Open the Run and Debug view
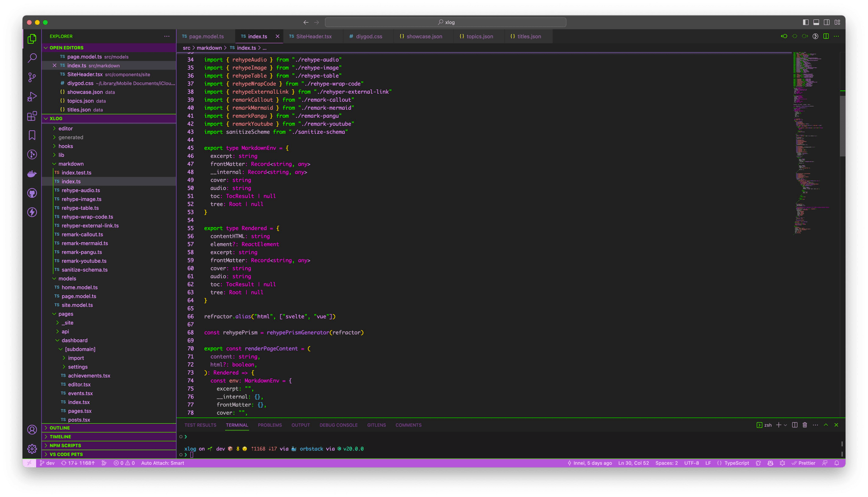The image size is (868, 497). click(32, 97)
